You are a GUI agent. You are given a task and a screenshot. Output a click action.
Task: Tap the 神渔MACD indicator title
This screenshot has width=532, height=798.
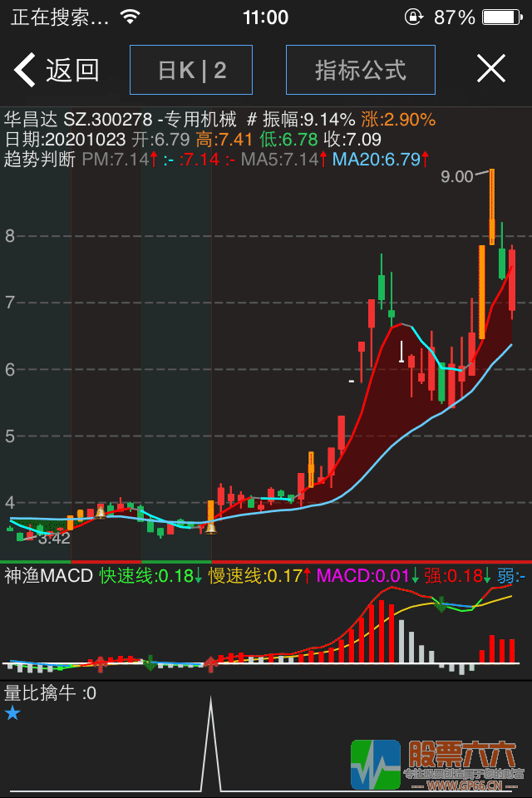click(x=48, y=575)
